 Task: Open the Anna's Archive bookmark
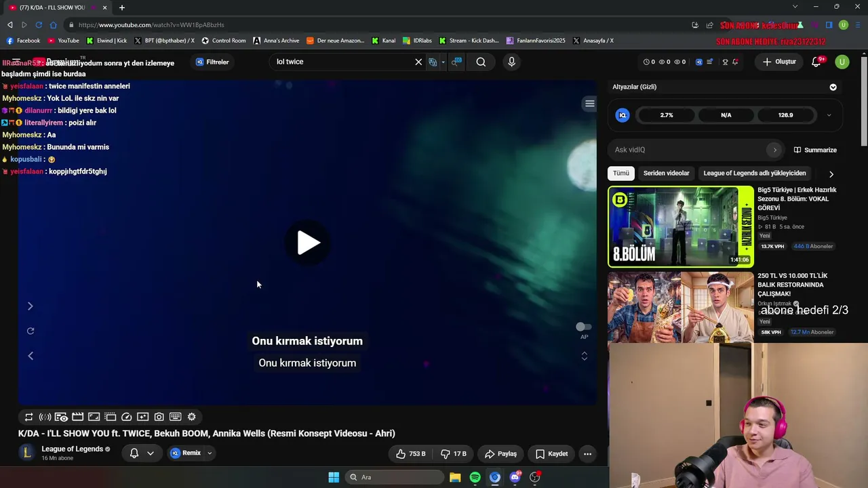pos(276,41)
